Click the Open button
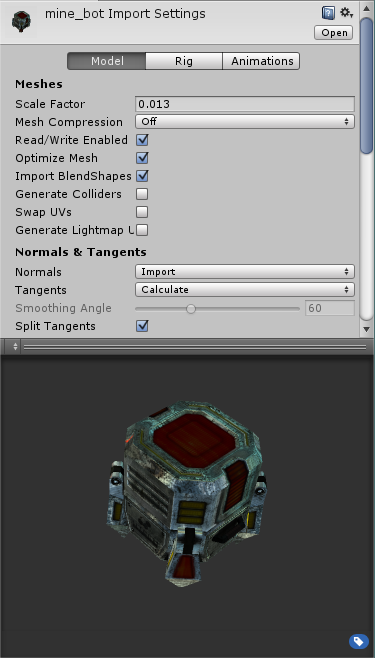 pyautogui.click(x=334, y=33)
